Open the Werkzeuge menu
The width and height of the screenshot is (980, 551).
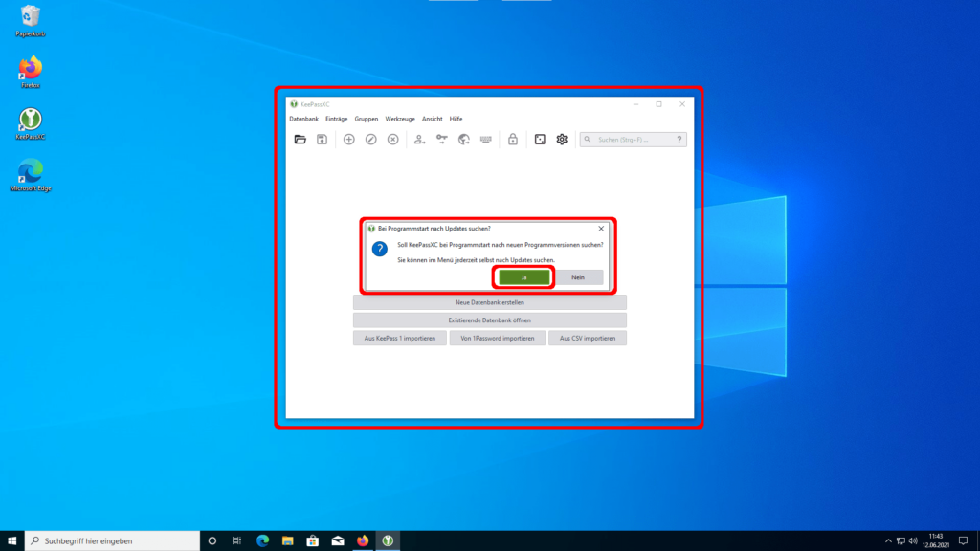click(400, 119)
